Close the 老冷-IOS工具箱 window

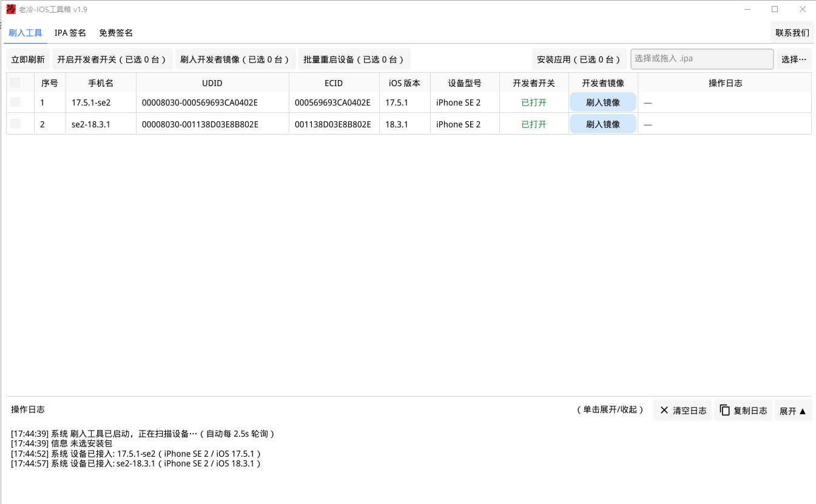pos(802,9)
